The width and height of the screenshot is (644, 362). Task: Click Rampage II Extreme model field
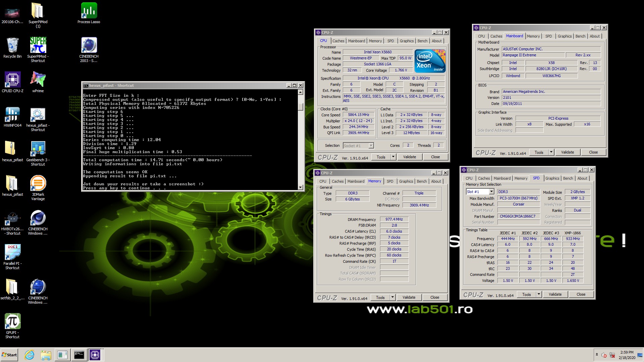533,55
